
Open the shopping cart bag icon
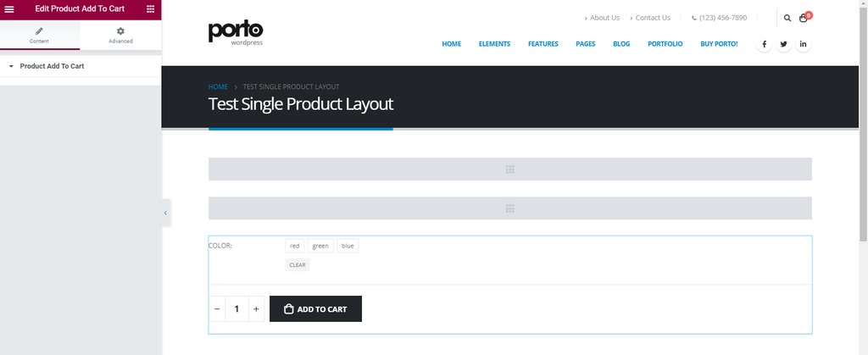tap(804, 19)
